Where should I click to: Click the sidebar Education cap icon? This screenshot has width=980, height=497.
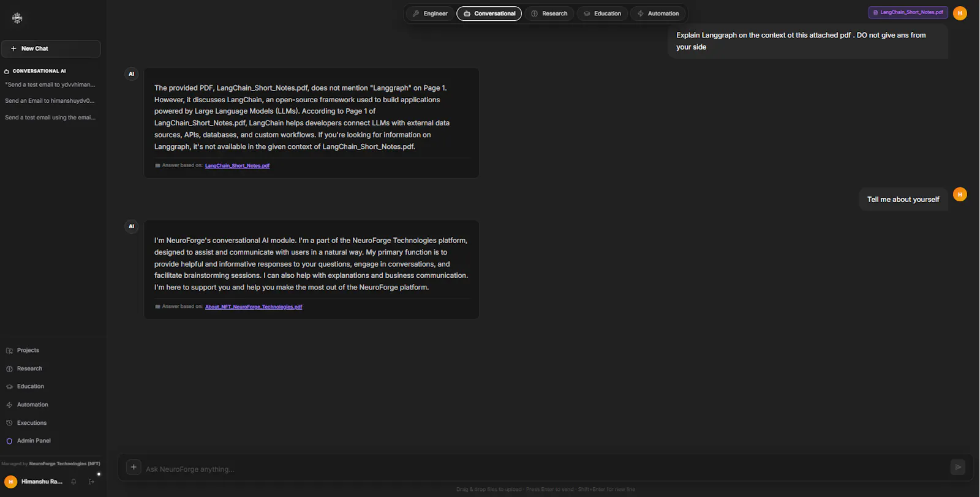click(x=9, y=387)
